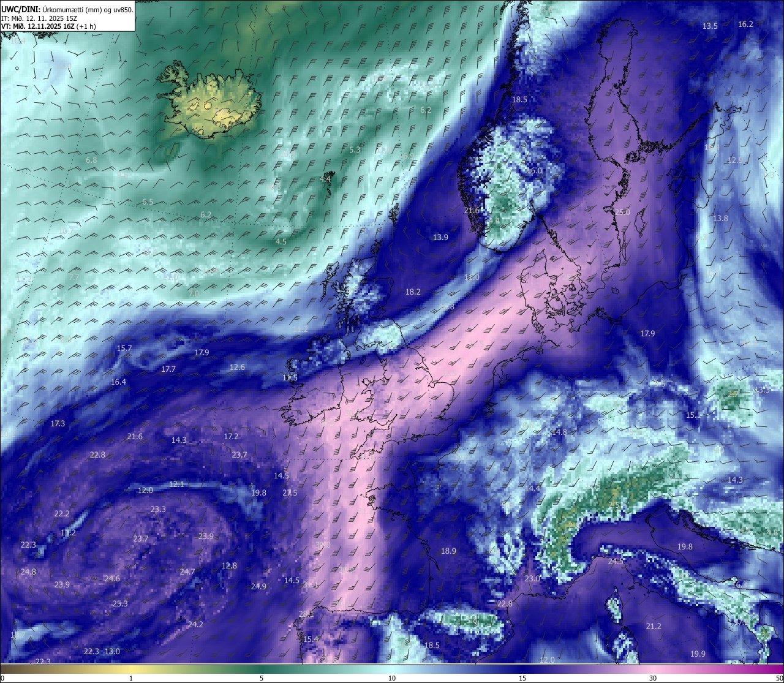Click the map value '21.2'
This screenshot has height=683, width=784.
coord(654,627)
